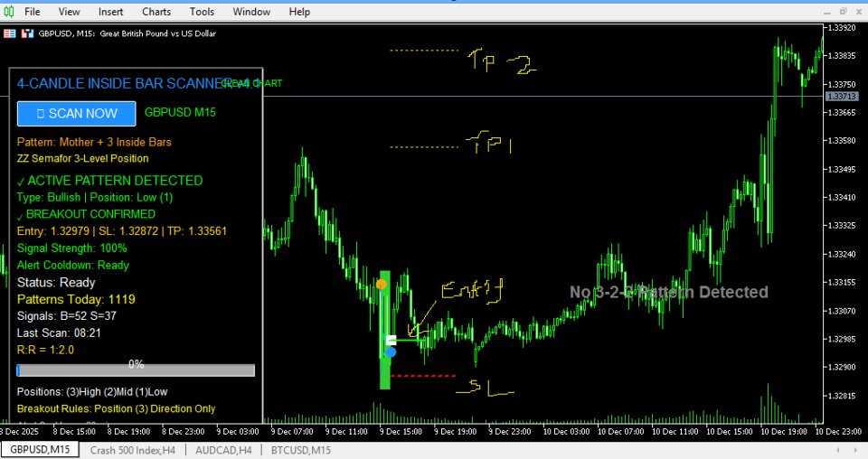The image size is (868, 459).
Task: Open the Help menu
Action: (299, 12)
